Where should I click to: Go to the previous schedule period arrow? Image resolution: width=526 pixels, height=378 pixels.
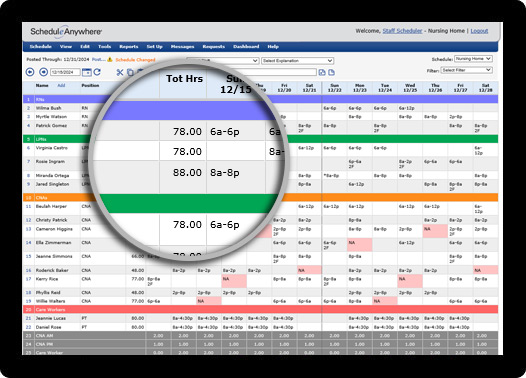(x=30, y=72)
